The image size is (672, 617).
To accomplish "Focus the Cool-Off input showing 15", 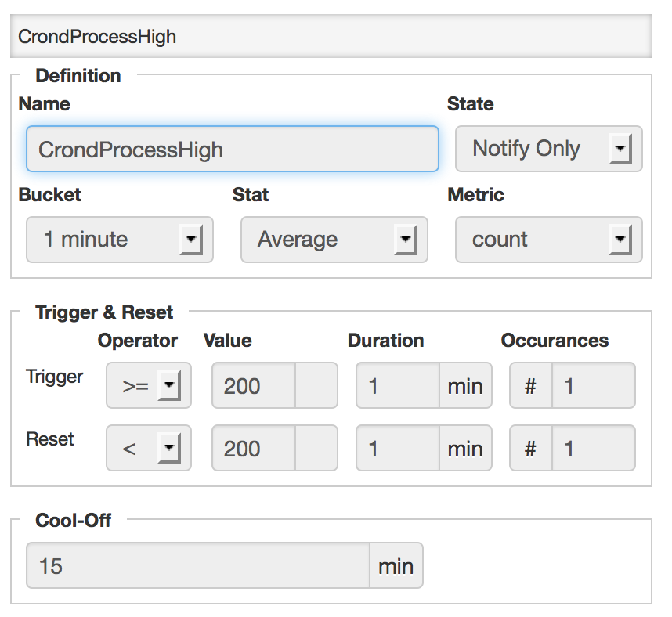I will pos(197,565).
